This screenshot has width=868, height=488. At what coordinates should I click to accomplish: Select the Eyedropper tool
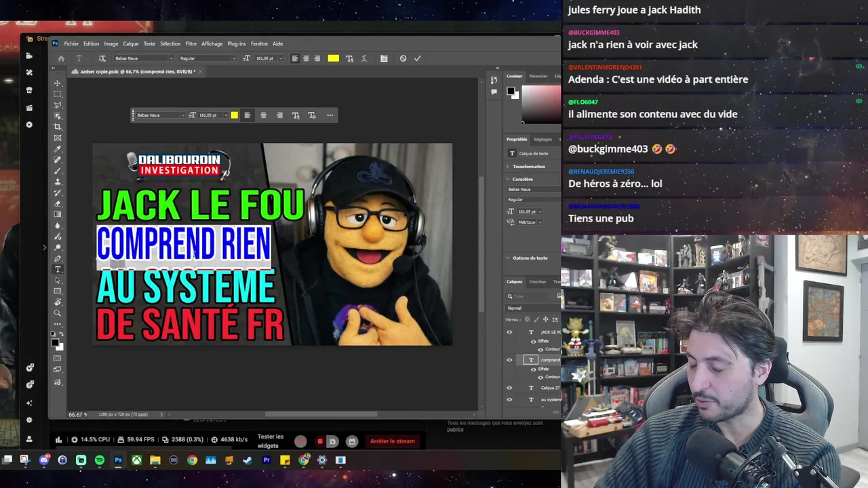(x=58, y=149)
